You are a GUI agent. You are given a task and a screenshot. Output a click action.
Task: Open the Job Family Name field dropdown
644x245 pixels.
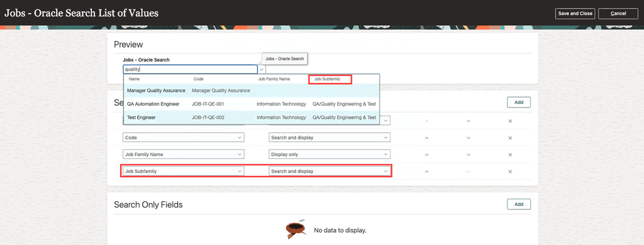pos(184,154)
